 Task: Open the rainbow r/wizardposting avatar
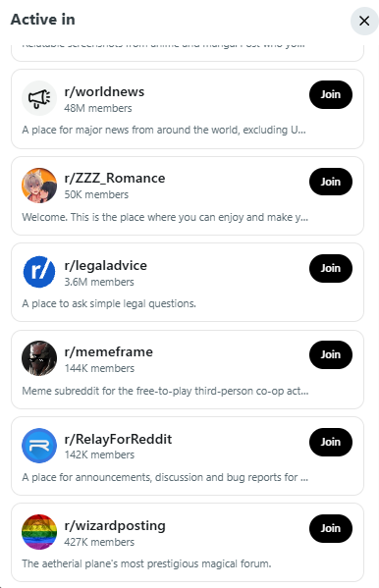[39, 532]
